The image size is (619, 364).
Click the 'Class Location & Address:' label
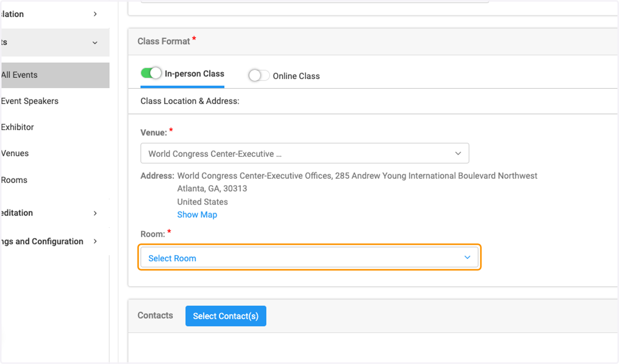click(190, 101)
